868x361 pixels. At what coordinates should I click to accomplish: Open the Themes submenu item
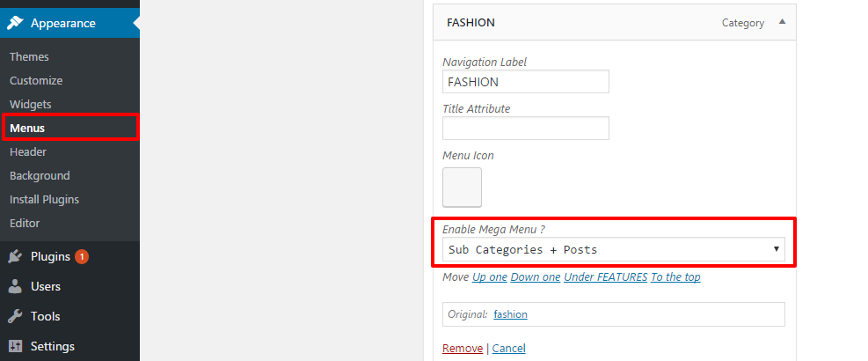click(29, 56)
